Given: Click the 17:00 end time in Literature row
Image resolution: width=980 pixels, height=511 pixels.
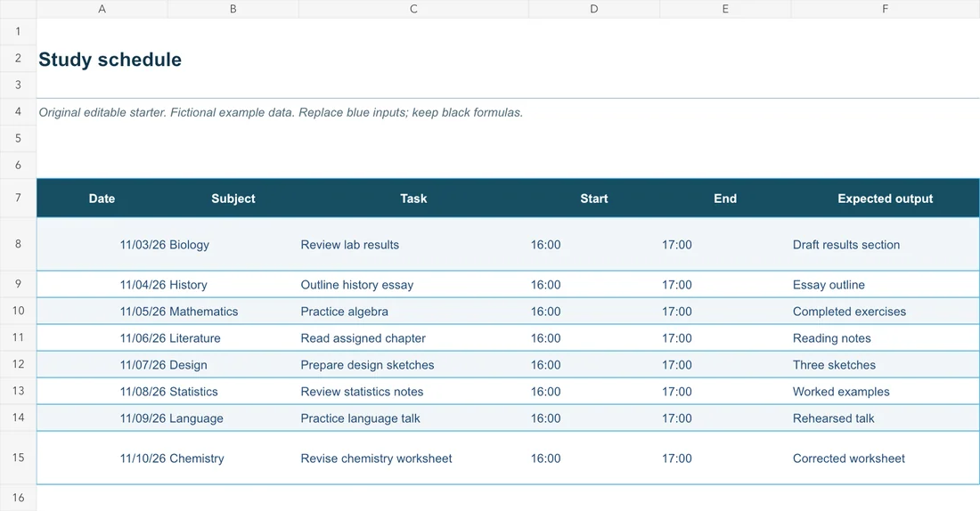Looking at the screenshot, I should pyautogui.click(x=725, y=338).
